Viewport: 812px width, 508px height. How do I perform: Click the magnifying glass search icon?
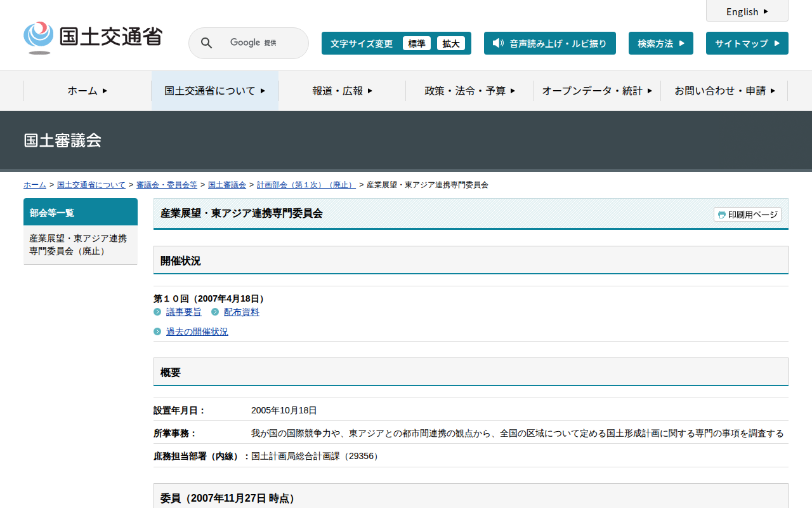[206, 43]
